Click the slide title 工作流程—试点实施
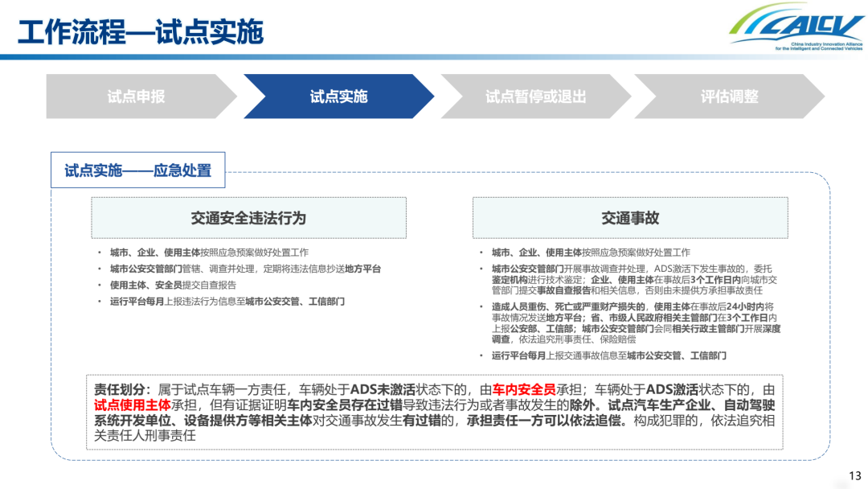868x489 pixels. click(141, 32)
